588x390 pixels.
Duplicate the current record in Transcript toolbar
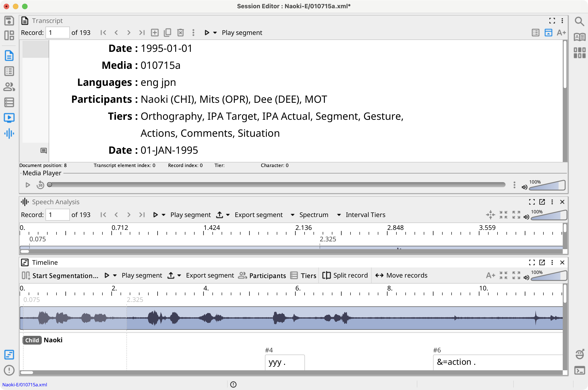167,33
